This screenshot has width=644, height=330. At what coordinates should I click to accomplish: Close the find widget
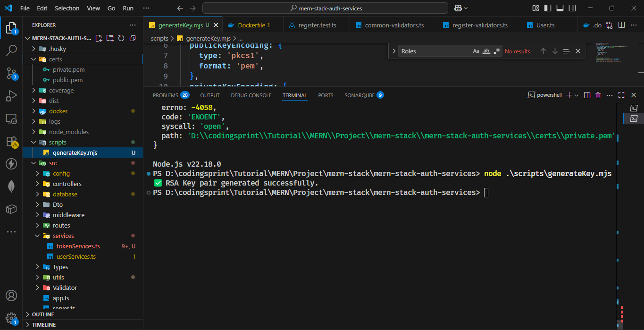578,51
